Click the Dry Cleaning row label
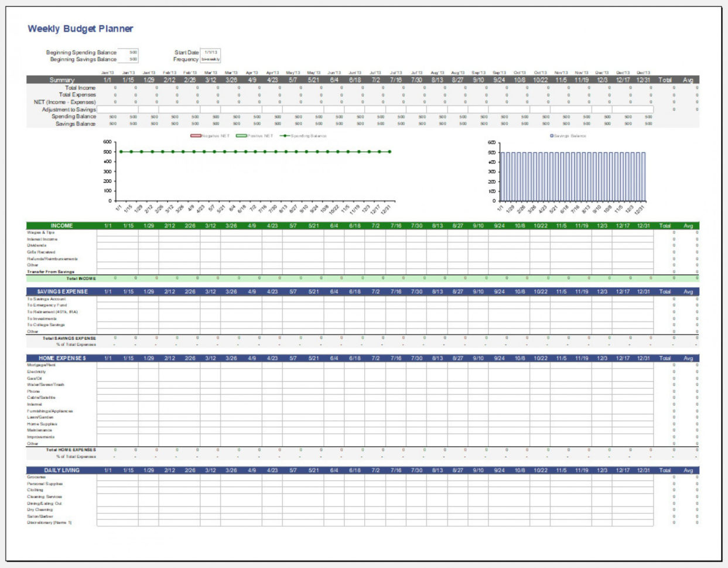Viewport: 728px width, 568px height. [x=40, y=510]
